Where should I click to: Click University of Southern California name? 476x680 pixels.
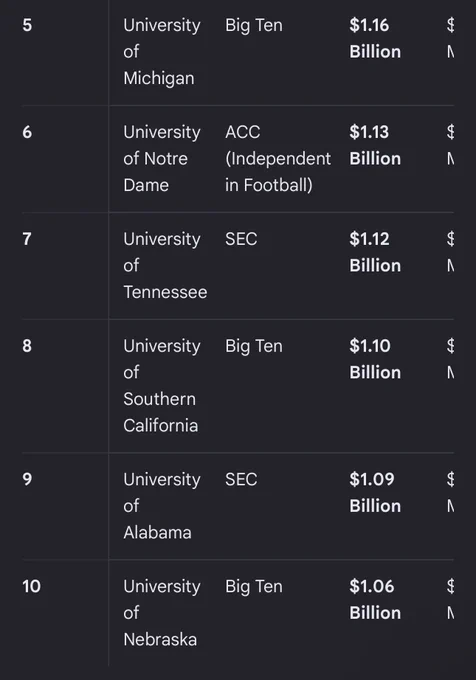162,386
